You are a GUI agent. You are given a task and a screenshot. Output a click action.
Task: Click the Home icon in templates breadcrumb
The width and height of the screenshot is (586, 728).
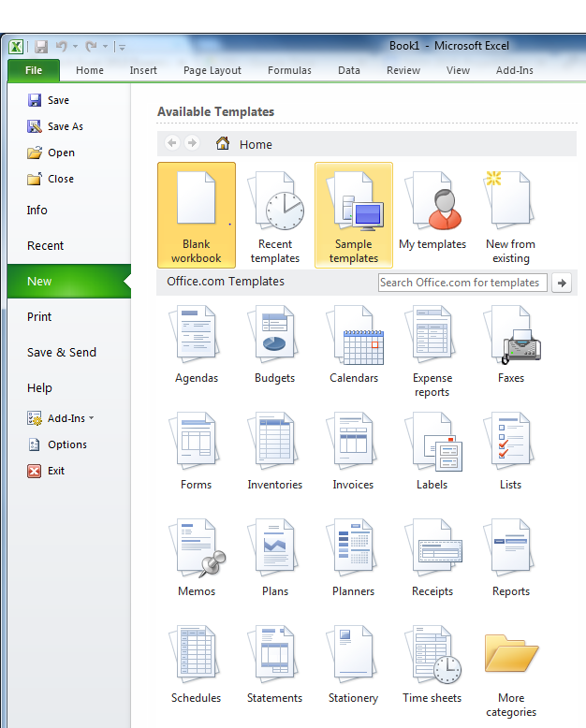(x=223, y=143)
